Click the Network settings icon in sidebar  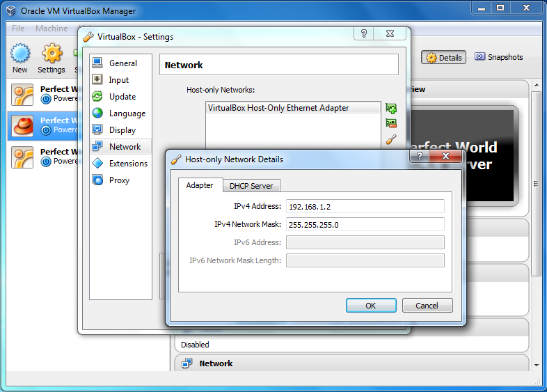tap(97, 146)
